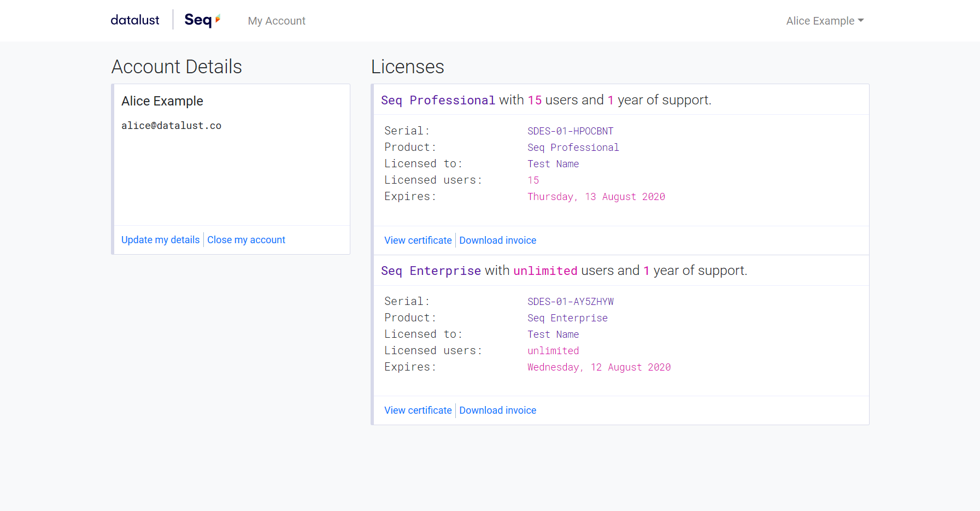Click expiry Thursday, 13 August 2020
This screenshot has width=980, height=511.
click(x=596, y=197)
